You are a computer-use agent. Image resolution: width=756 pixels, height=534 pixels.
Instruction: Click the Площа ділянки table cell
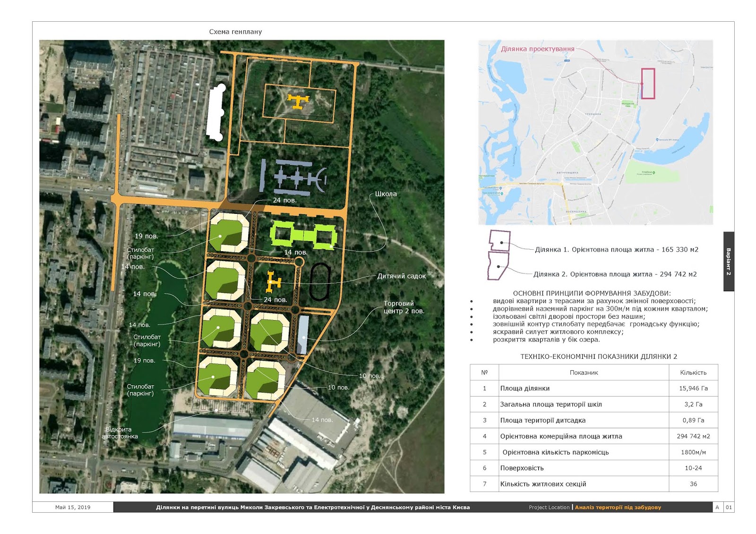tap(584, 389)
